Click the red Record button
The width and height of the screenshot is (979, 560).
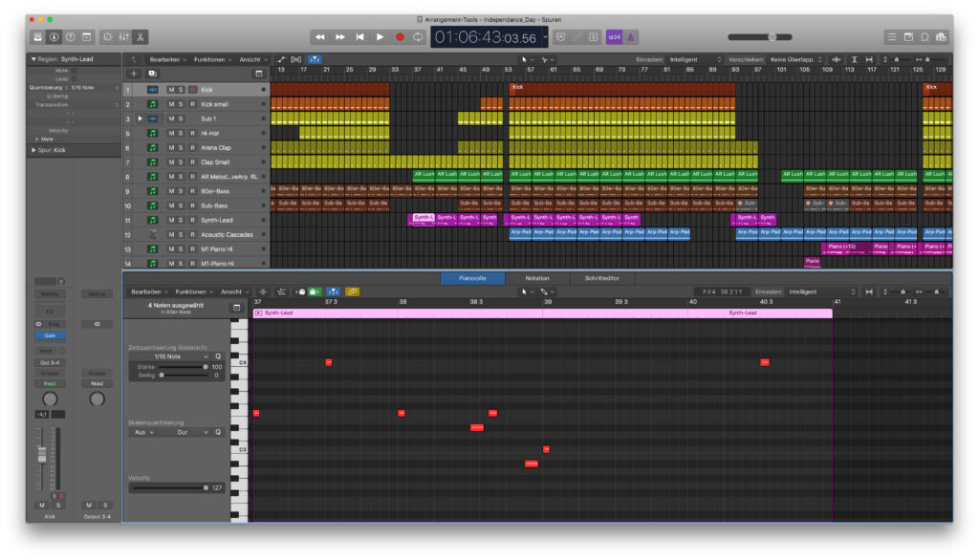tap(400, 37)
